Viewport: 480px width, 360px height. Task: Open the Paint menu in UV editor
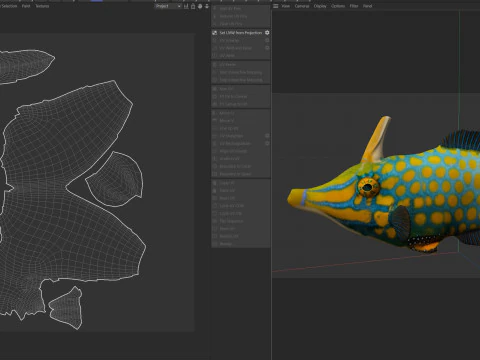point(26,6)
